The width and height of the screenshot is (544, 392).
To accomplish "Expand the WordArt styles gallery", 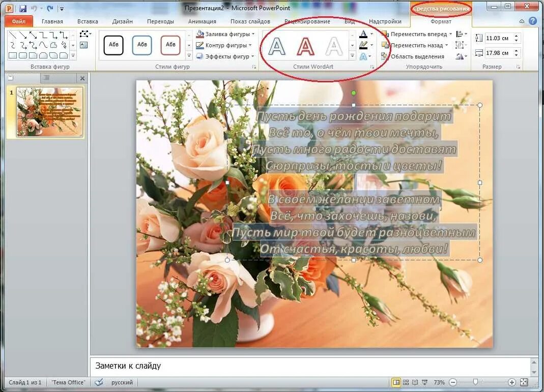I will (x=353, y=55).
